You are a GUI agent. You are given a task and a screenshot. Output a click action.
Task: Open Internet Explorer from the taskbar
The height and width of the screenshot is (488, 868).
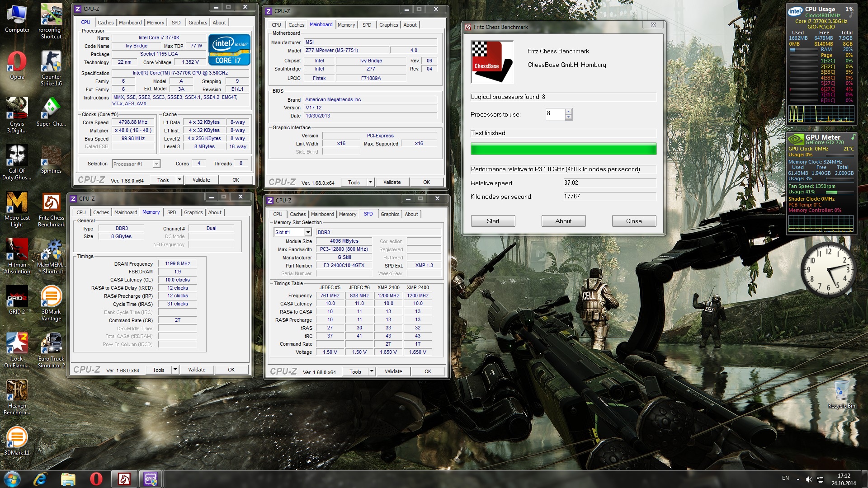click(x=40, y=479)
